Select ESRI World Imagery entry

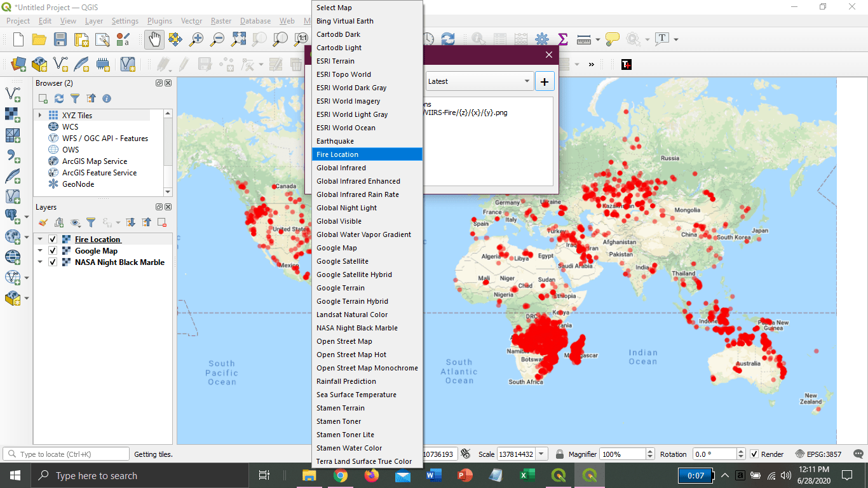tap(367, 101)
